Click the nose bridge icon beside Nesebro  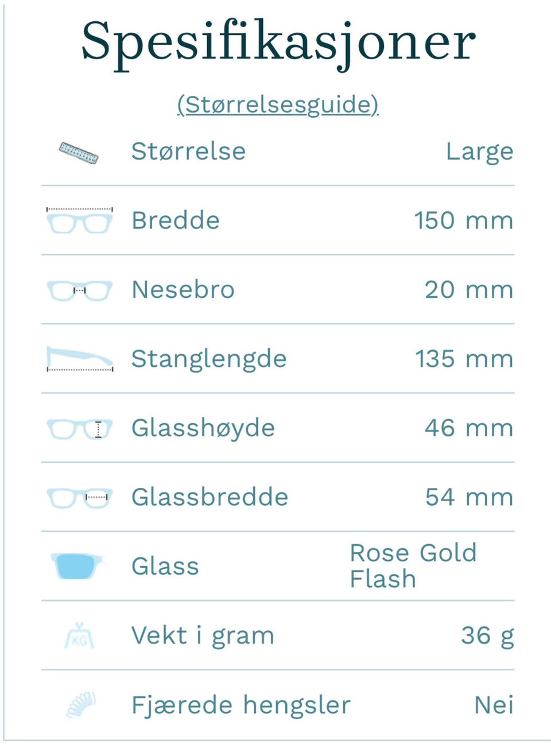tap(79, 290)
